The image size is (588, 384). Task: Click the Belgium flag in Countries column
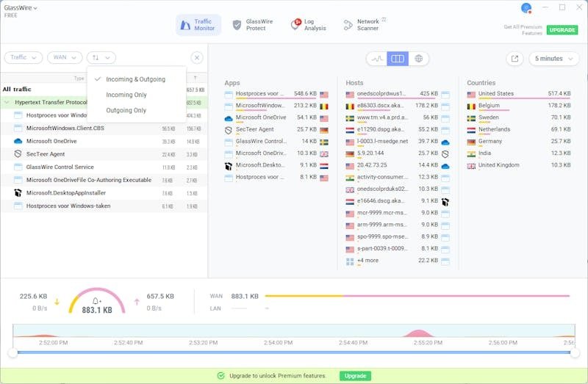pos(471,106)
